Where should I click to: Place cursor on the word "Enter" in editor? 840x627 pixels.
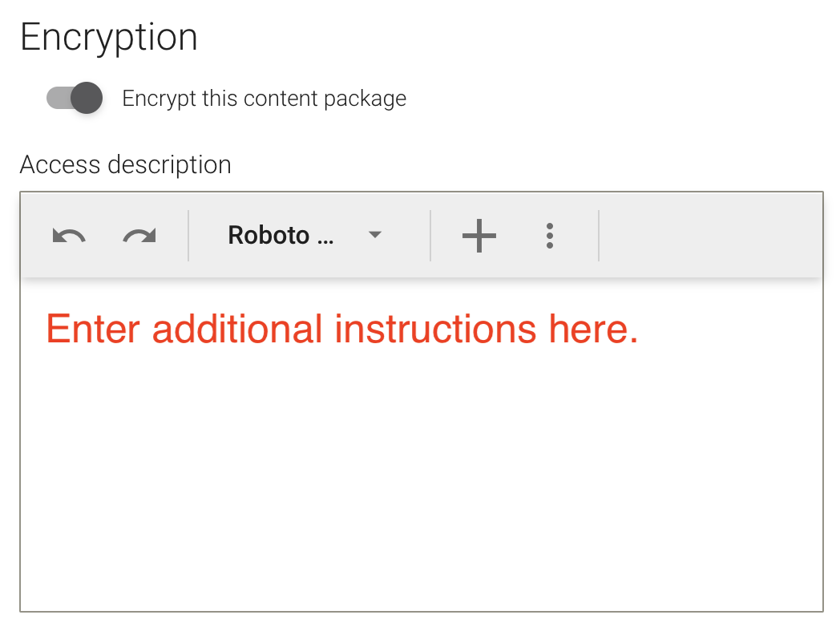pos(93,329)
